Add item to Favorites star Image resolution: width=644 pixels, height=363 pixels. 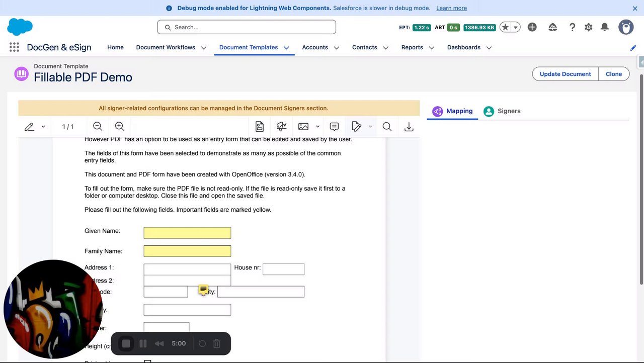point(505,27)
